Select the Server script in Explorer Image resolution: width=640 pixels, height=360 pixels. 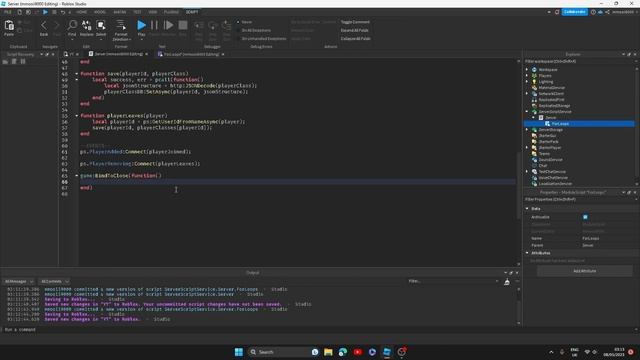click(551, 118)
